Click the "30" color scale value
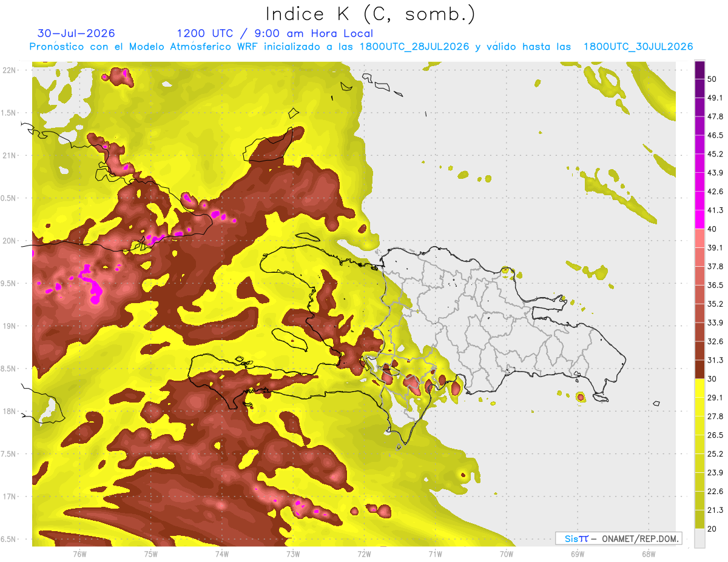The width and height of the screenshot is (728, 562). coord(712,379)
